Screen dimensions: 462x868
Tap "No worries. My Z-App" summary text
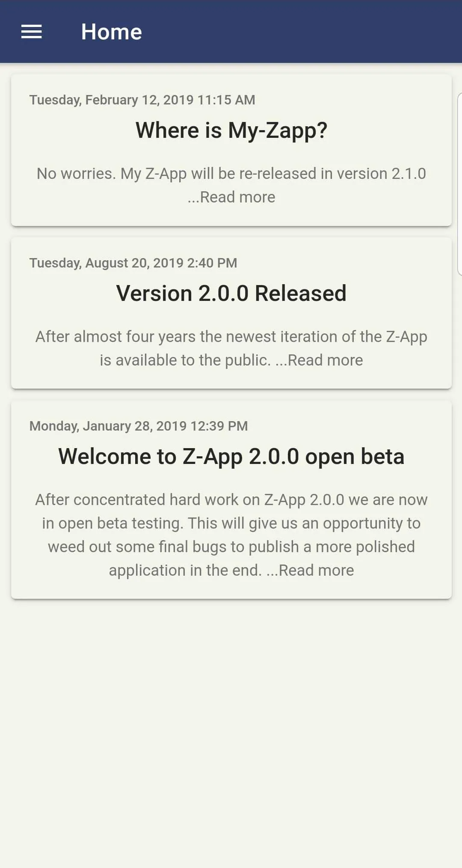(231, 174)
